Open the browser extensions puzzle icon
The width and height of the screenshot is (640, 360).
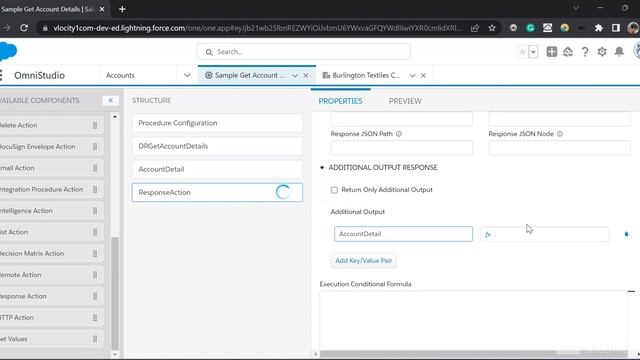point(598,28)
